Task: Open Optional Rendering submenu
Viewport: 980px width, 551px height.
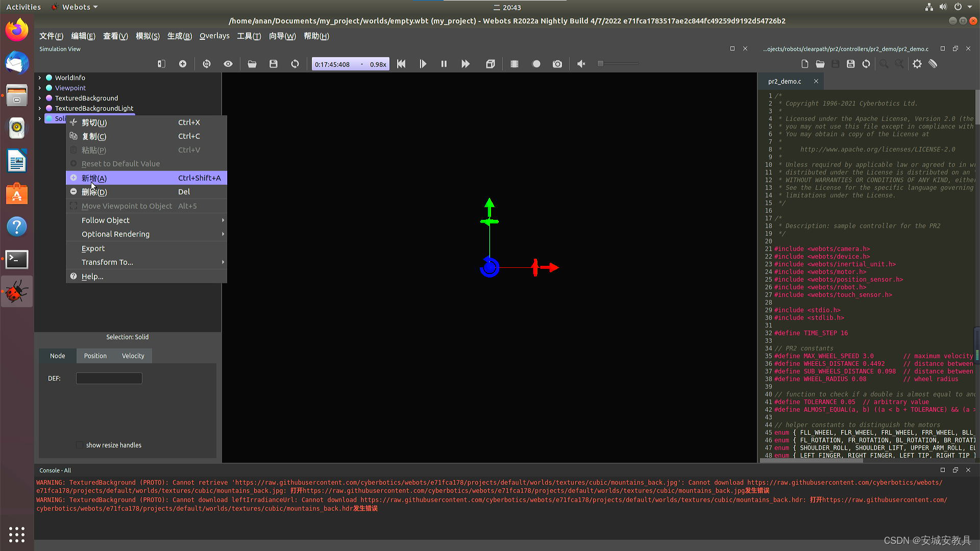Action: (146, 234)
